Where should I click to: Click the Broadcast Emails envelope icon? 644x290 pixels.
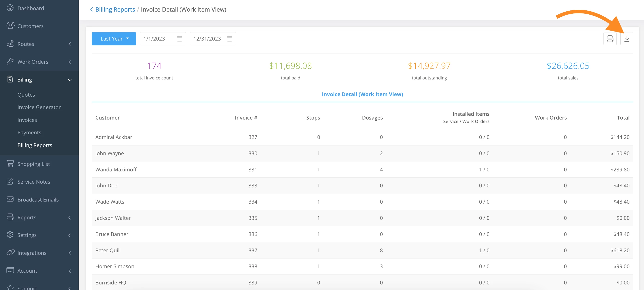point(10,199)
